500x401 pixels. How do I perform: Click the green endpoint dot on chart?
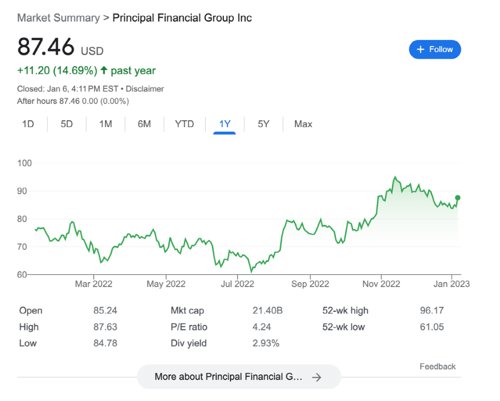pyautogui.click(x=458, y=198)
